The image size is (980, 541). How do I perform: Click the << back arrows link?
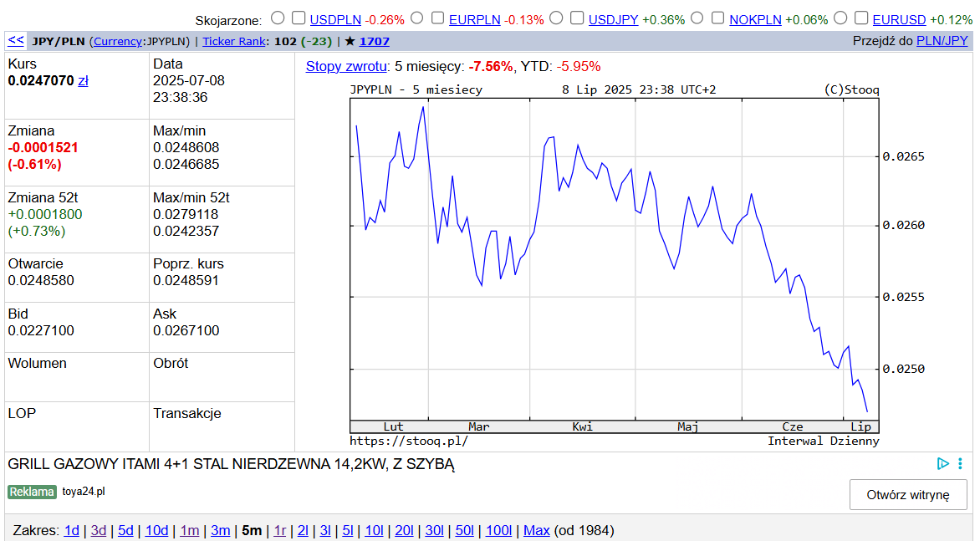pos(16,41)
